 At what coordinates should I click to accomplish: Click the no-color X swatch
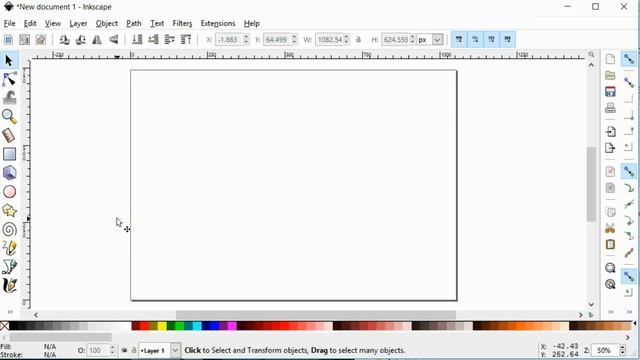click(4, 326)
